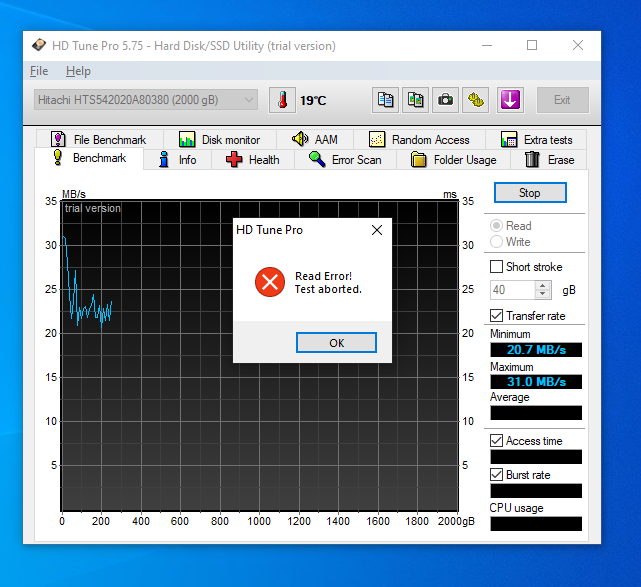641x587 pixels.
Task: Enable the Short stroke checkbox
Action: (496, 267)
